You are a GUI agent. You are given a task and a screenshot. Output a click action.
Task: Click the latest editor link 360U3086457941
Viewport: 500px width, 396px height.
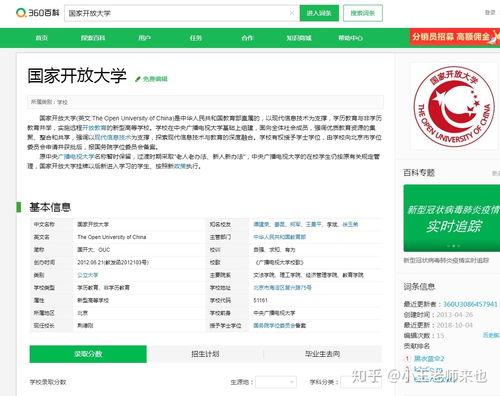[470, 304]
